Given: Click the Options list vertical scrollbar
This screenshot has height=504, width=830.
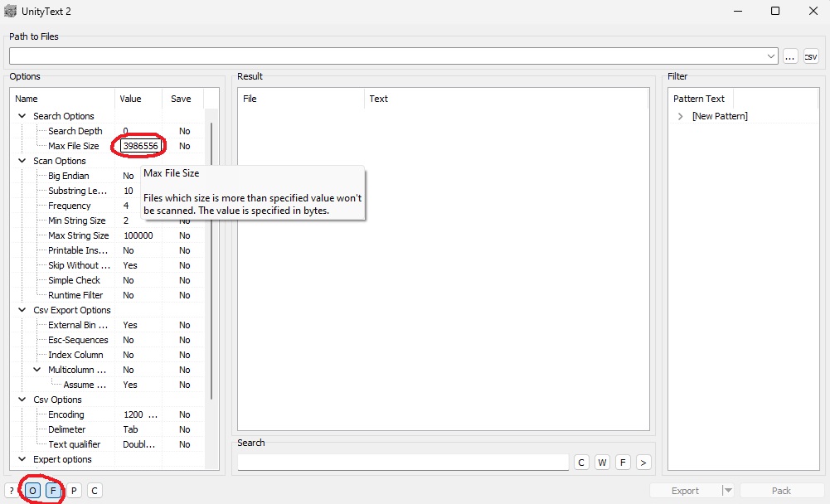Looking at the screenshot, I should pos(211,260).
